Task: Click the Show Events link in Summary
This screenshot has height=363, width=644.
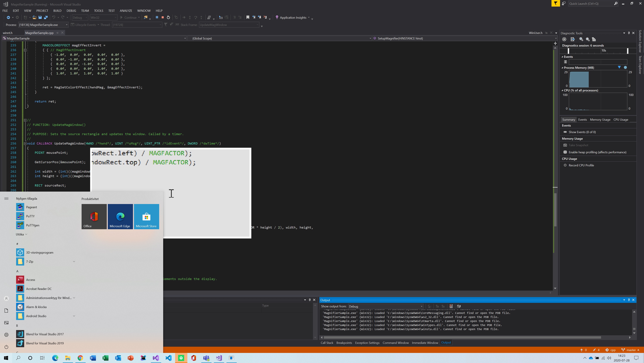Action: [x=583, y=132]
